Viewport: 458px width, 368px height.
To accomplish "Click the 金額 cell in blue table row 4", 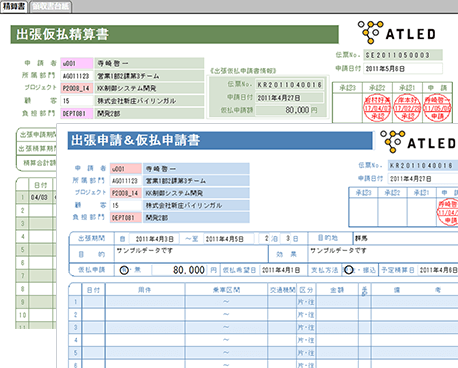I will (337, 340).
